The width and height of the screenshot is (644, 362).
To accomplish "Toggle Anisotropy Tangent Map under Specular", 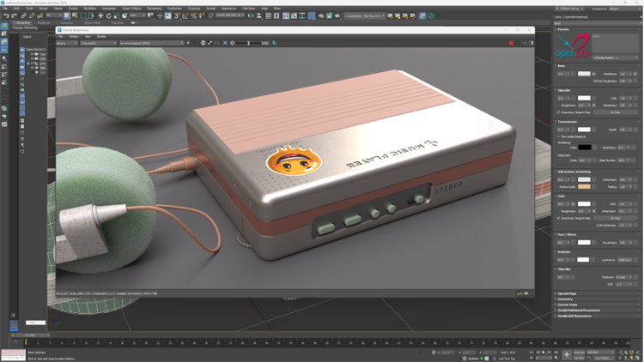I will click(x=559, y=112).
